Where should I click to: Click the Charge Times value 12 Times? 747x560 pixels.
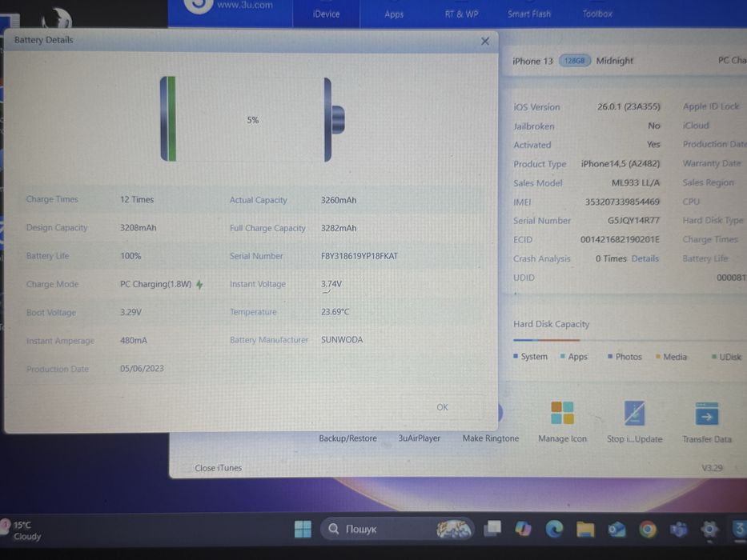pos(137,199)
